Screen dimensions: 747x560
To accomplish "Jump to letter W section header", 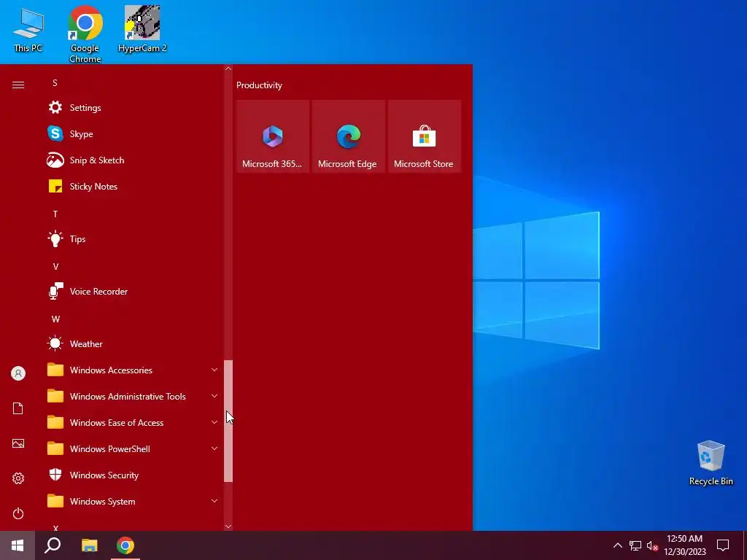I will (x=55, y=319).
